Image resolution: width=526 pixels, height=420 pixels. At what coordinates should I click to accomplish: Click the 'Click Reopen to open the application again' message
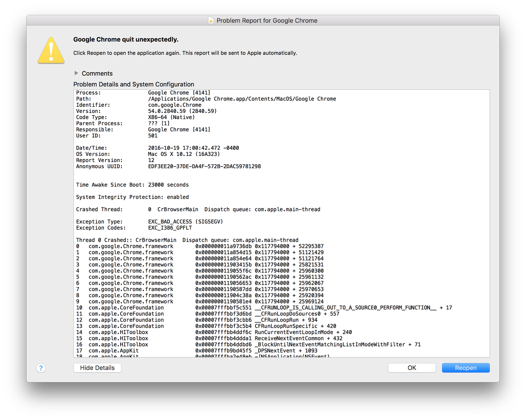(185, 53)
